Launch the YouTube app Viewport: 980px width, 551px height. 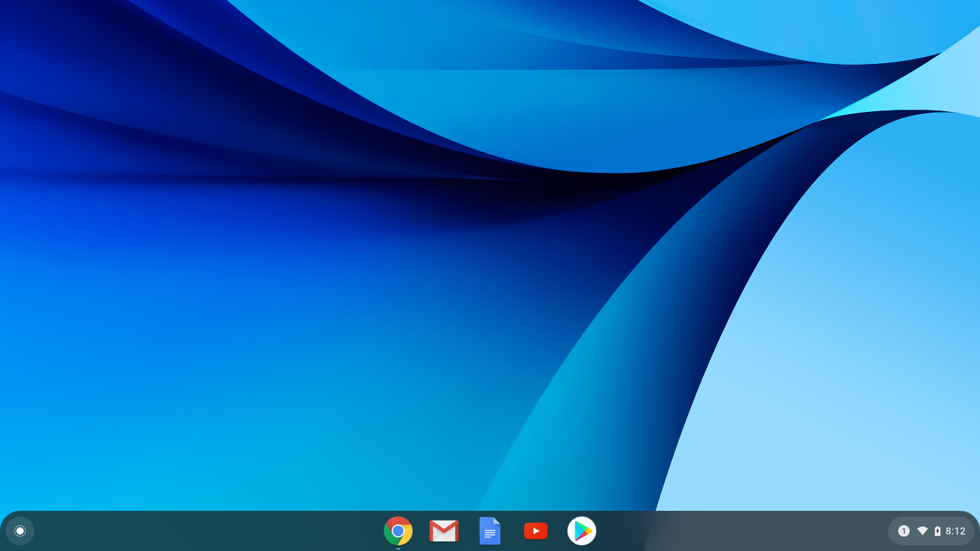(x=536, y=531)
